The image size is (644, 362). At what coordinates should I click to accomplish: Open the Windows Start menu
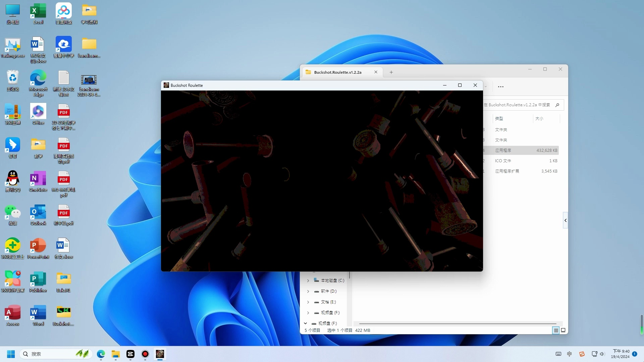click(11, 354)
